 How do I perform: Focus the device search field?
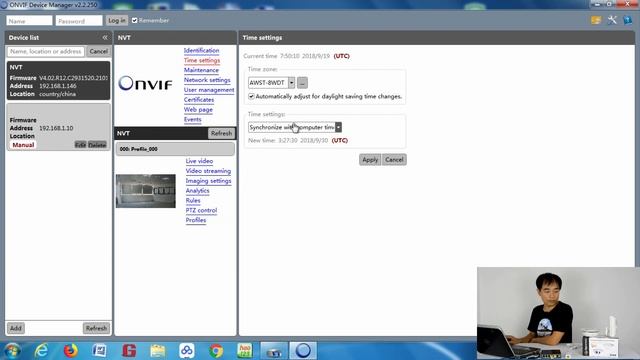[x=46, y=51]
